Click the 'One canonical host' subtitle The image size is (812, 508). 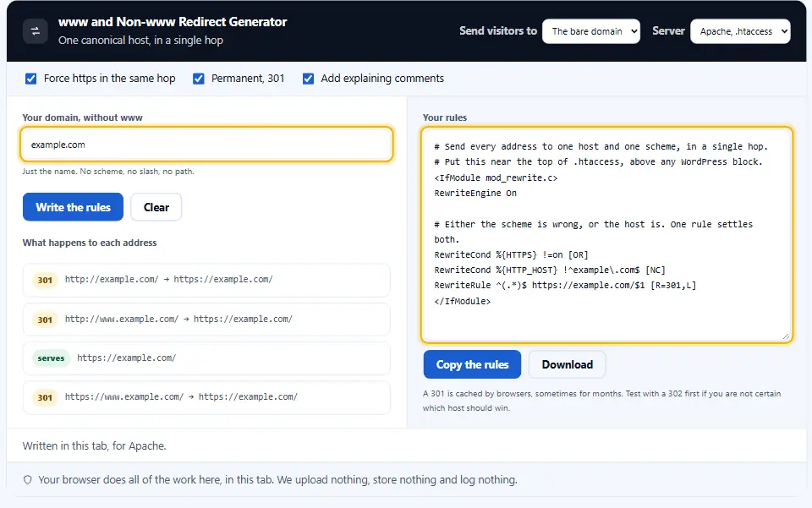[x=141, y=41]
